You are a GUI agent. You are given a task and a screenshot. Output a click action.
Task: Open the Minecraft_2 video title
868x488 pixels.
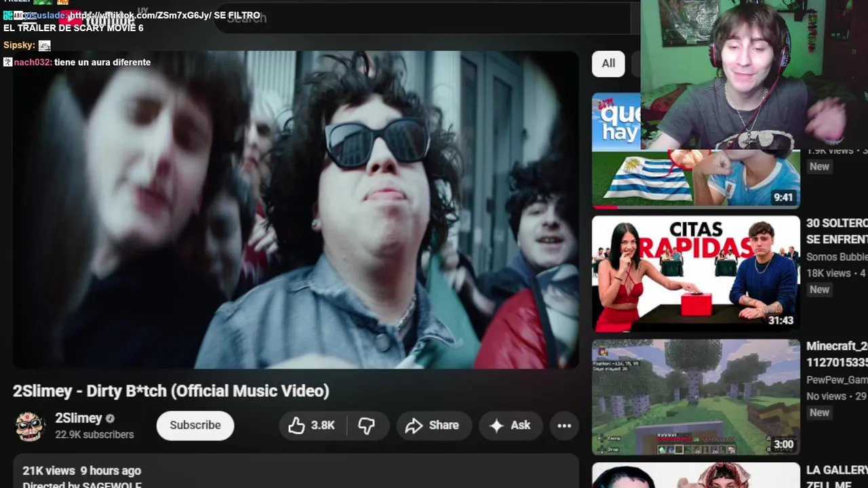837,354
